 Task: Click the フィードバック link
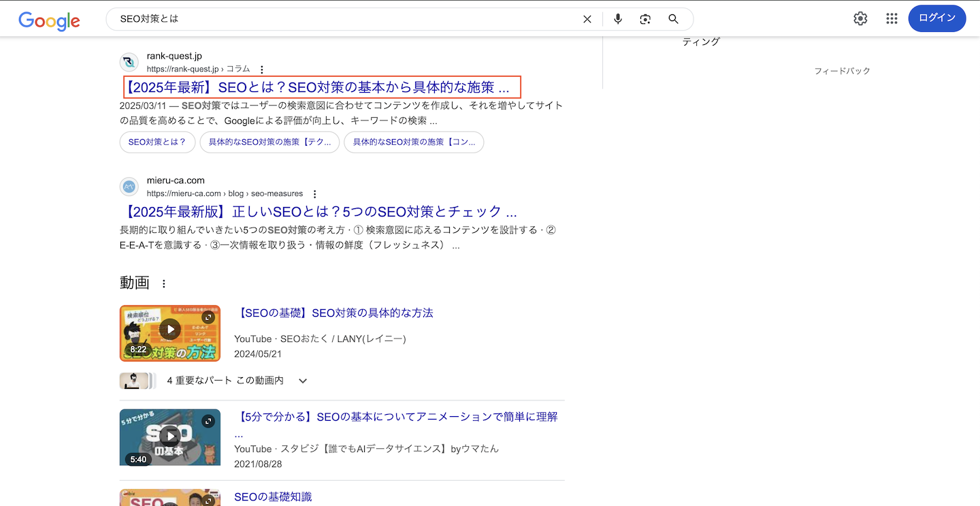(843, 71)
